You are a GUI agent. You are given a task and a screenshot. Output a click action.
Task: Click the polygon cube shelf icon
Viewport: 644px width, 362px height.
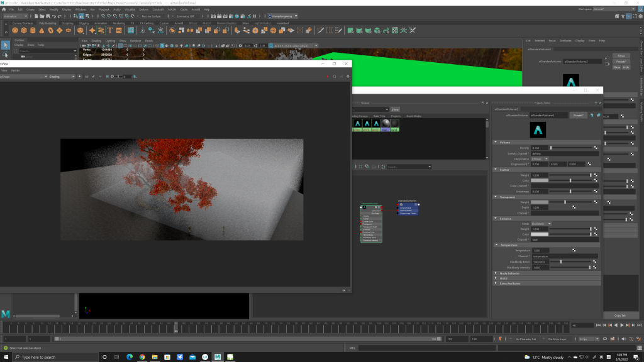pos(23,30)
